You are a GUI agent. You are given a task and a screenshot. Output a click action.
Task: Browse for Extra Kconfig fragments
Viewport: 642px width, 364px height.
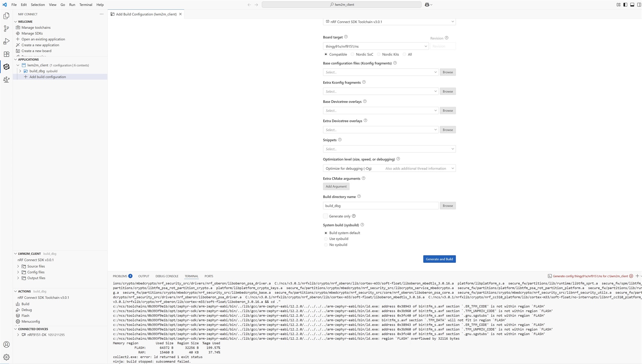point(448,91)
